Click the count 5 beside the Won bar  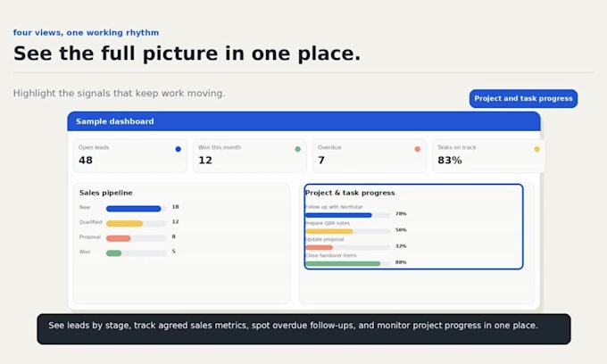tap(173, 252)
